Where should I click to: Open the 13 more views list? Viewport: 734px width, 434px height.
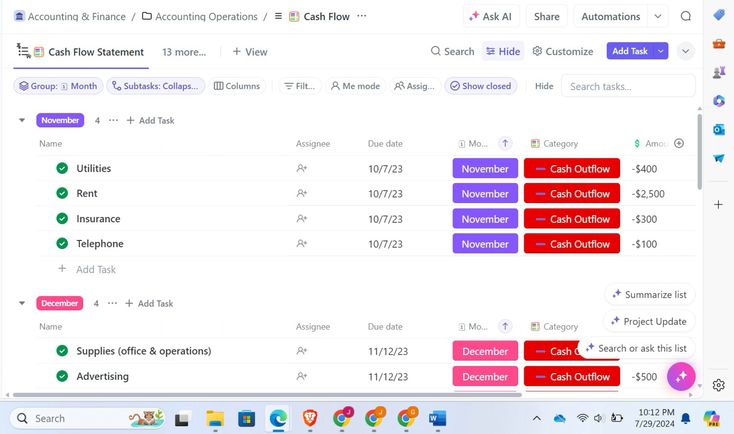coord(184,52)
